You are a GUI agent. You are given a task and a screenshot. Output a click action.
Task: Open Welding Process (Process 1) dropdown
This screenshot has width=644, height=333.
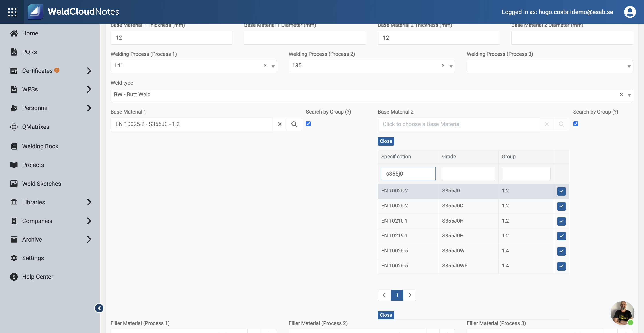pos(273,66)
